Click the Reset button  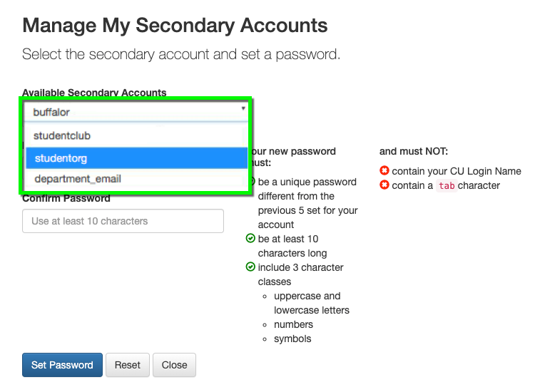(128, 365)
